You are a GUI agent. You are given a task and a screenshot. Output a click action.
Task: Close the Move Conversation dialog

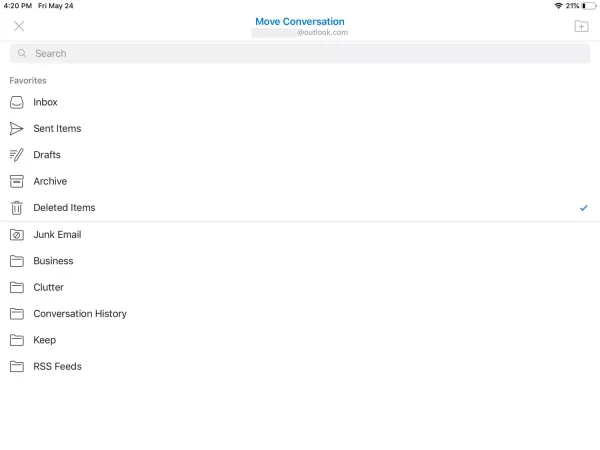pos(19,26)
